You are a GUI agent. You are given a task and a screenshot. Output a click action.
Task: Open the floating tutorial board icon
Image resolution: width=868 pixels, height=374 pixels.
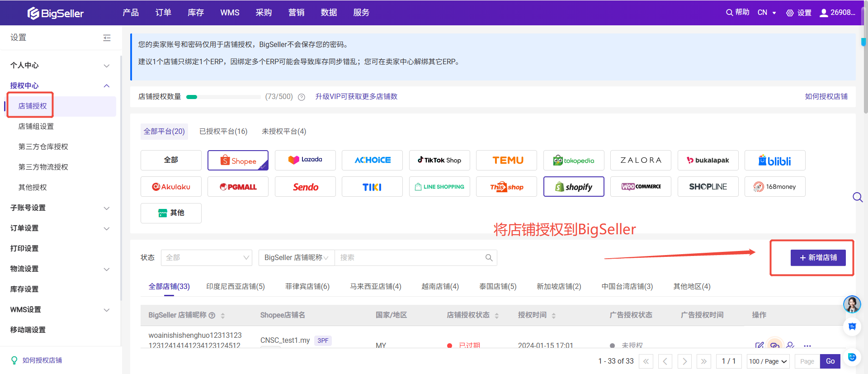[x=852, y=327]
